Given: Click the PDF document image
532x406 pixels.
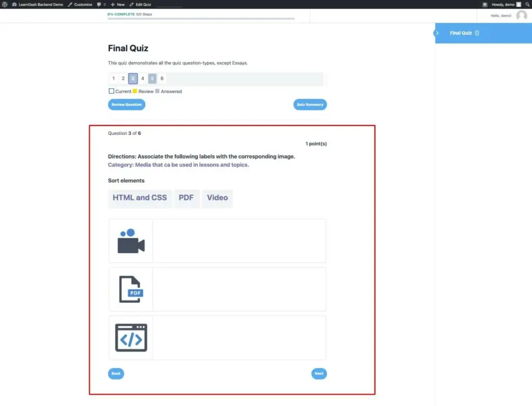Looking at the screenshot, I should 131,289.
